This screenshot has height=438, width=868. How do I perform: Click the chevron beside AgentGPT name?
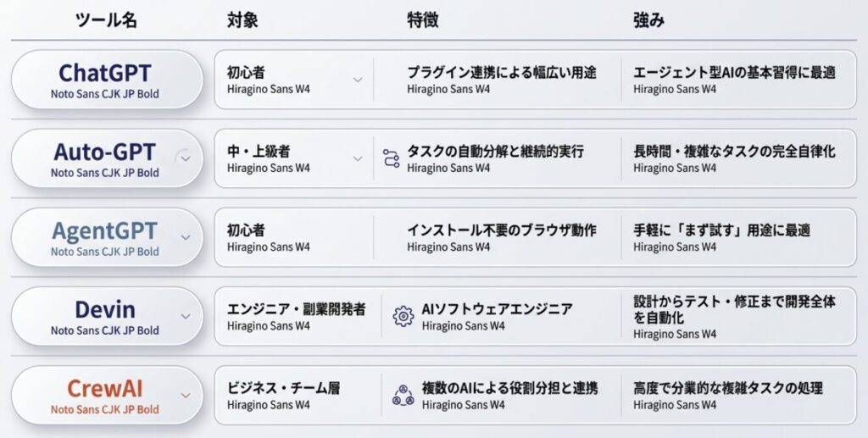coord(186,237)
